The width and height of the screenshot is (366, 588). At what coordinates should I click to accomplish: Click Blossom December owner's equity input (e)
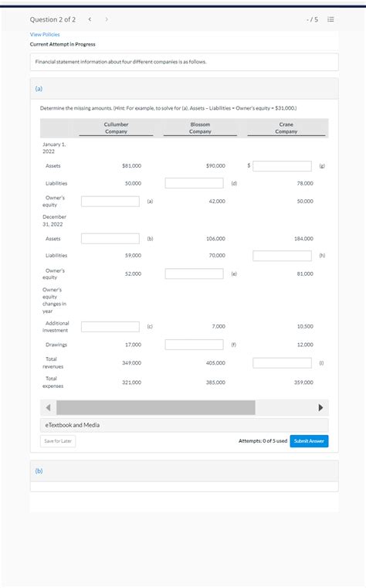tap(195, 274)
